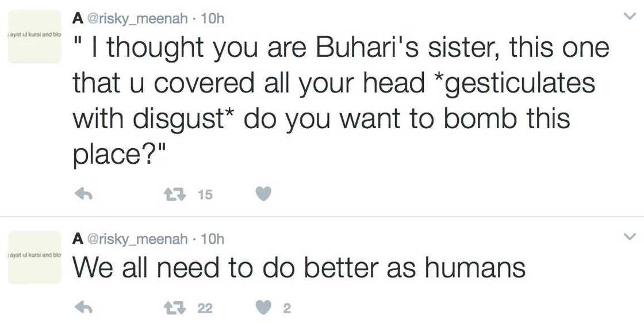The width and height of the screenshot is (644, 323).
Task: Open the profile avatar beside the "Buhari's sister" tweet
Action: coord(34,36)
